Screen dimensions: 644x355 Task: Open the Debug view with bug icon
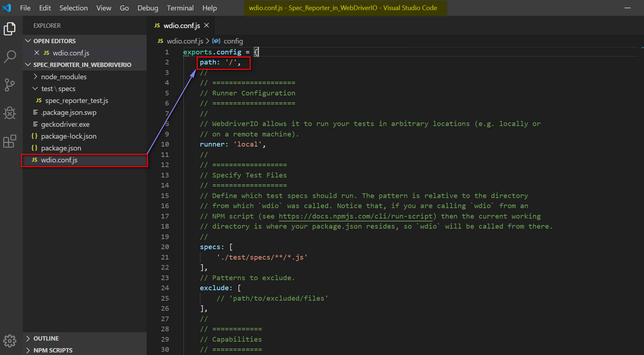pyautogui.click(x=10, y=113)
